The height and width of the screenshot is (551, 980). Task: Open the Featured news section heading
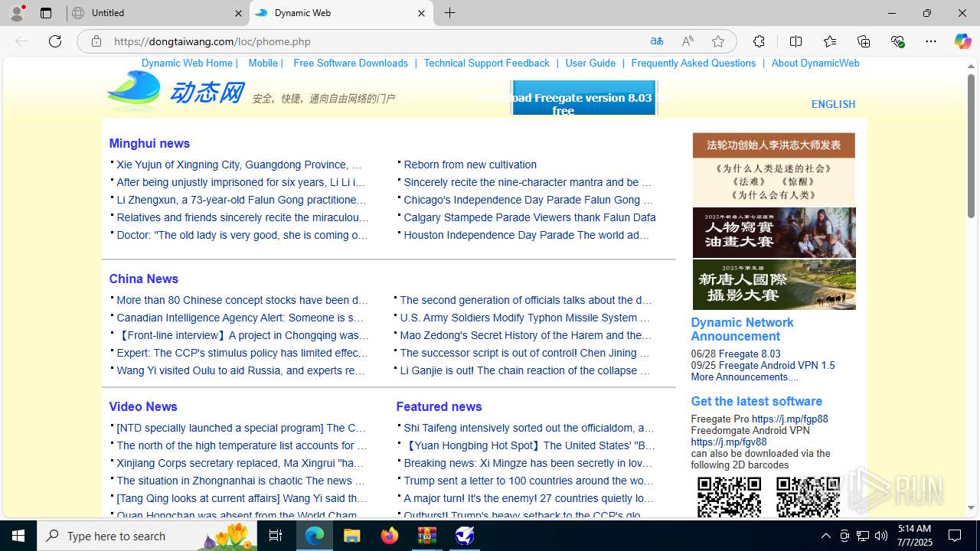(x=439, y=406)
